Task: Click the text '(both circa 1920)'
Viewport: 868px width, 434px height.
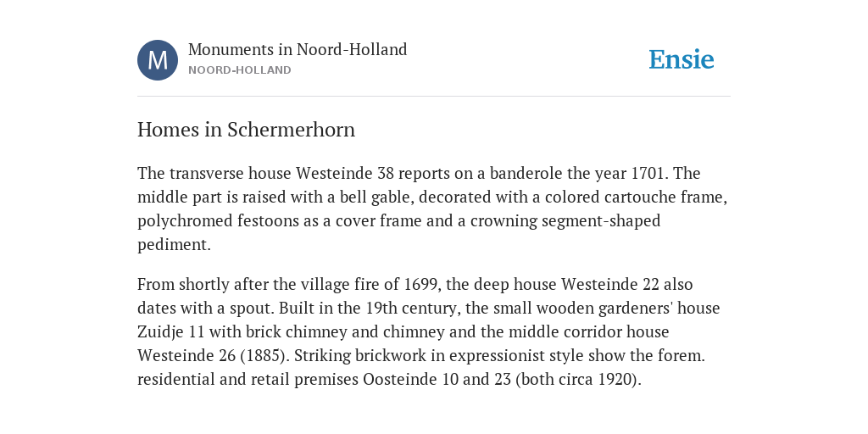Action: [576, 380]
